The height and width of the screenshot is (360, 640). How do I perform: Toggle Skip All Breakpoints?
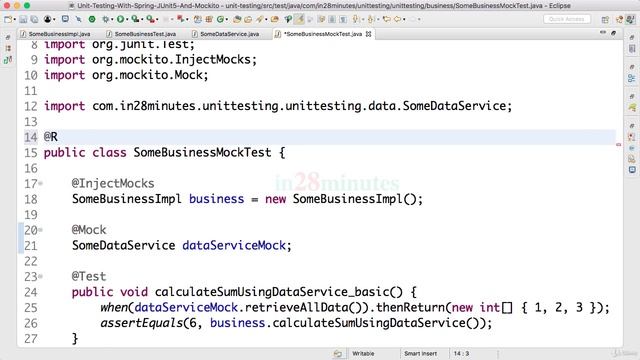pos(78,19)
